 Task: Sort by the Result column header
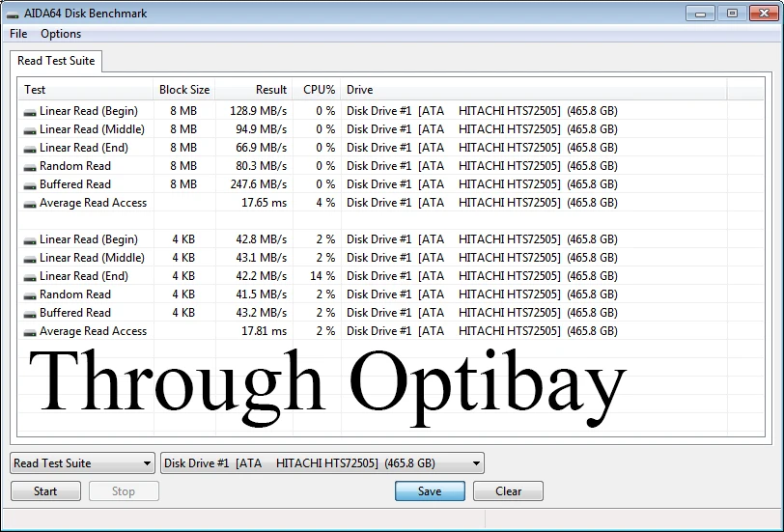coord(254,90)
